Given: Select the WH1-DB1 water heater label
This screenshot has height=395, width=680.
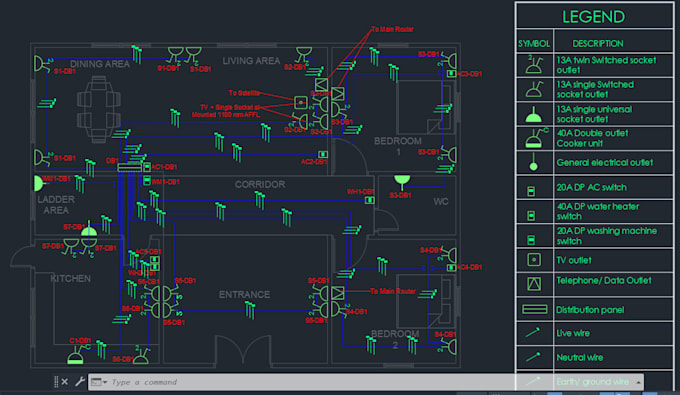Looking at the screenshot, I should [360, 192].
